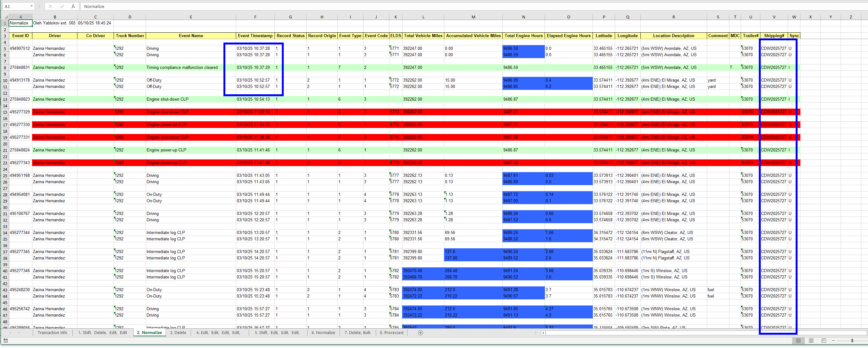The width and height of the screenshot is (868, 348).
Task: Switch to Page Layout view icon
Action: (x=811, y=341)
